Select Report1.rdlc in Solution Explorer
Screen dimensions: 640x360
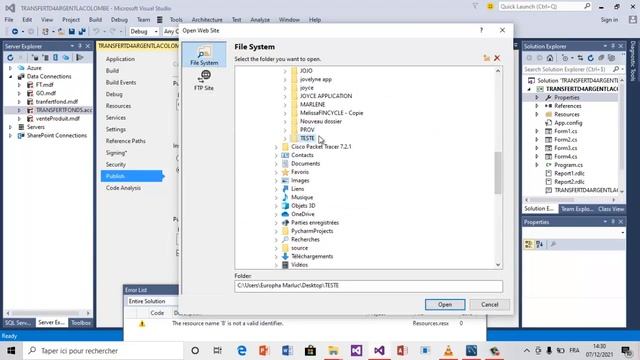pos(569,173)
